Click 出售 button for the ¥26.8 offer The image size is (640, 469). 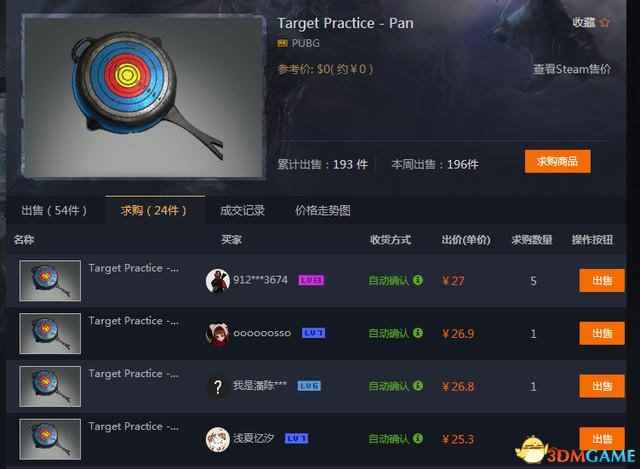(602, 386)
